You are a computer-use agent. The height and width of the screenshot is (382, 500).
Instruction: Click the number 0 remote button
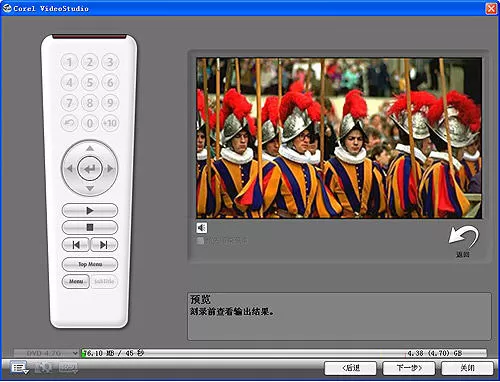tap(90, 123)
